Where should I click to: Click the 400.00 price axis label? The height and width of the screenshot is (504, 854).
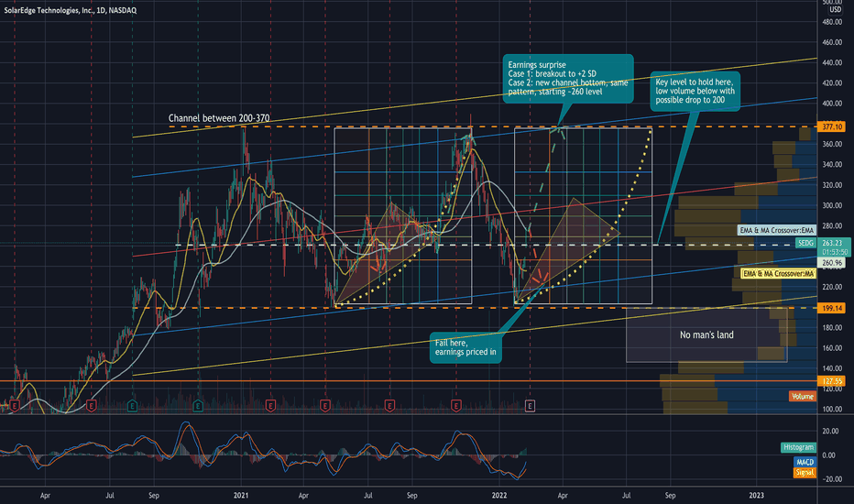(832, 104)
